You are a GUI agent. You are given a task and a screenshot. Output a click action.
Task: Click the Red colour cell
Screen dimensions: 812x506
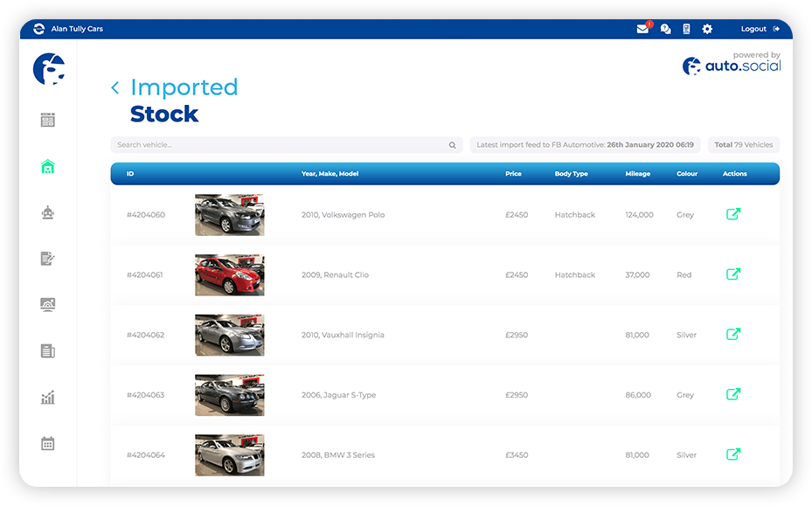click(684, 275)
